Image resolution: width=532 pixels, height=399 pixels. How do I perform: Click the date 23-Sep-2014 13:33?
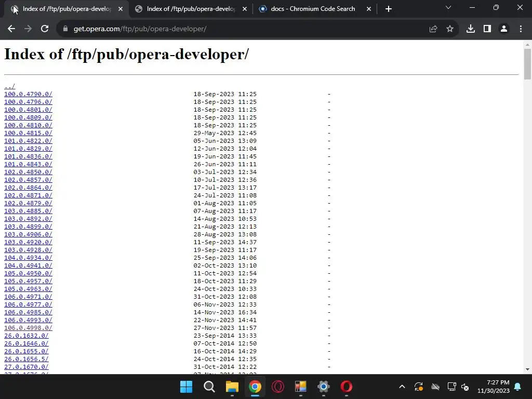[x=225, y=336]
